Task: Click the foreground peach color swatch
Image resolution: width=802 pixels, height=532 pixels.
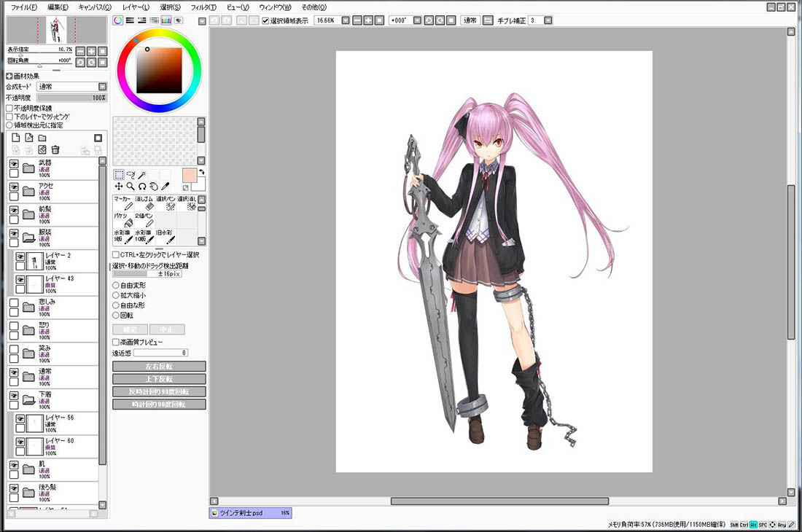Action: 190,175
